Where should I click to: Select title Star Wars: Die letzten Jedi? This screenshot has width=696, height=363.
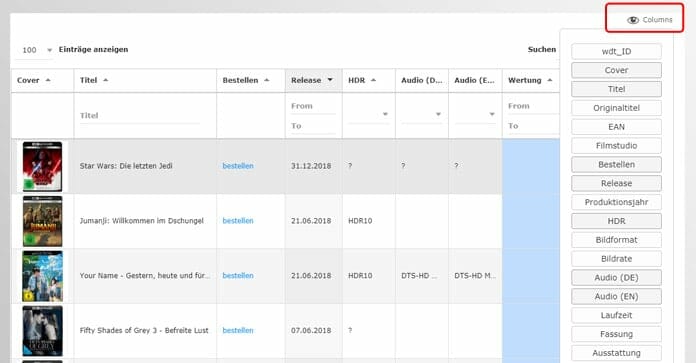[126, 166]
